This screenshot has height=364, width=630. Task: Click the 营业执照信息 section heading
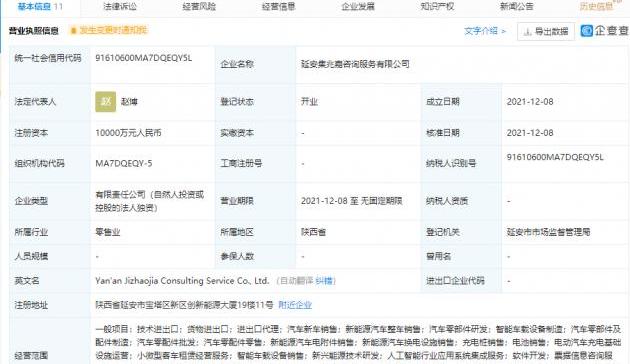34,31
